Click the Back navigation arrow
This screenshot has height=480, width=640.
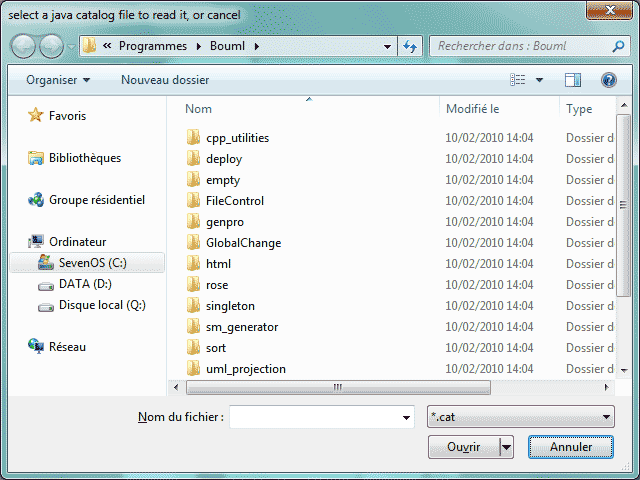[x=23, y=46]
